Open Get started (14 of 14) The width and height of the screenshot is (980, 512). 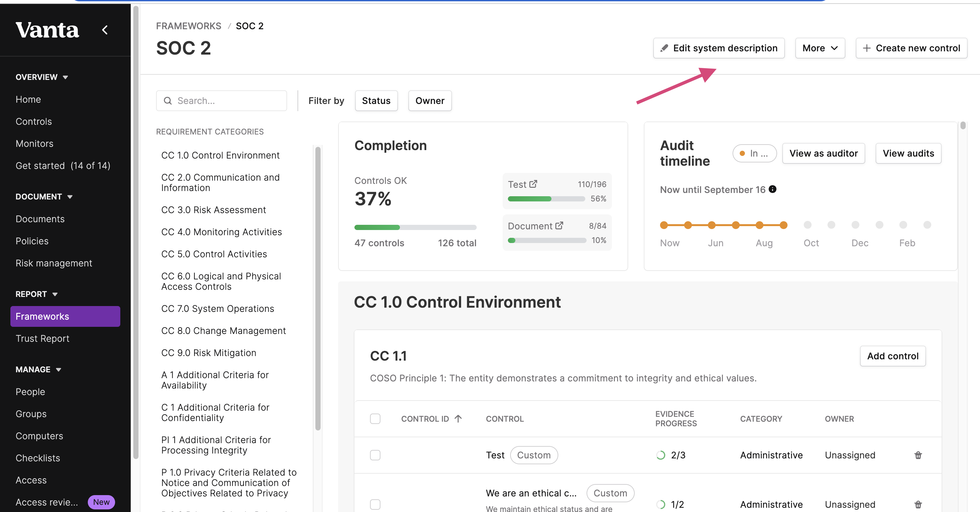[x=63, y=166]
